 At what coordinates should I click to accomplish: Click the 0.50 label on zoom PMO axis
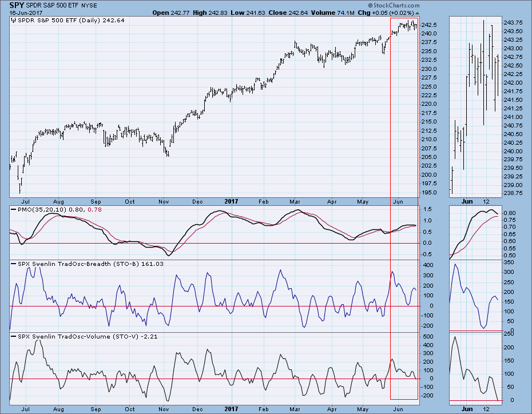[510, 256]
